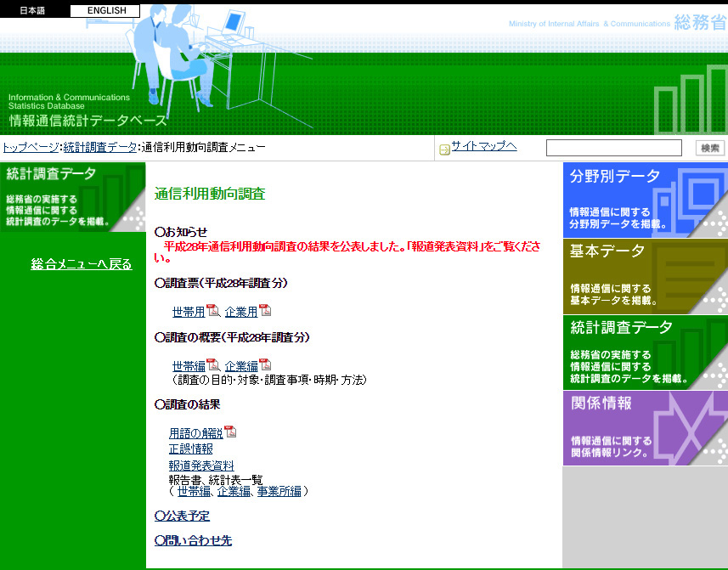Open the 正誤情報 link

191,449
